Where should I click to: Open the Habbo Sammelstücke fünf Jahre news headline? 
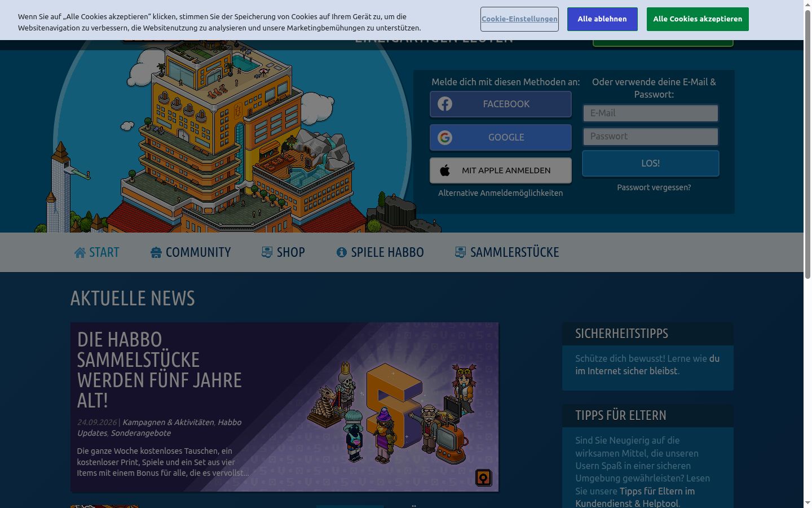160,370
